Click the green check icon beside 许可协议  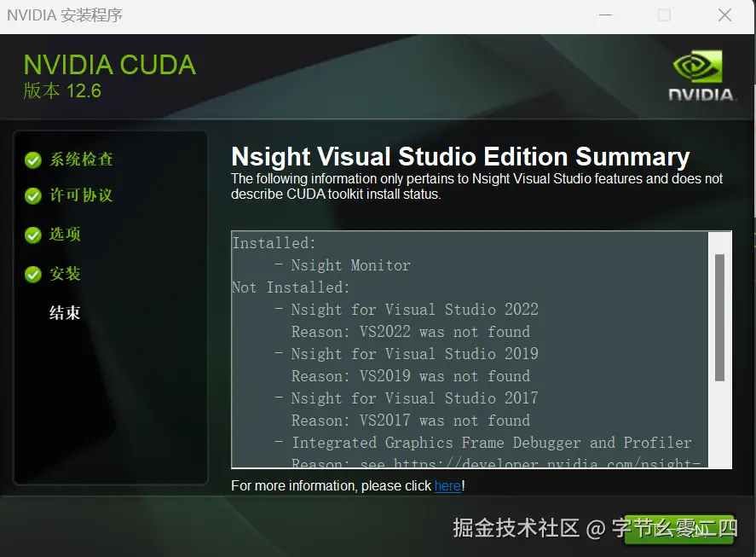pyautogui.click(x=32, y=196)
